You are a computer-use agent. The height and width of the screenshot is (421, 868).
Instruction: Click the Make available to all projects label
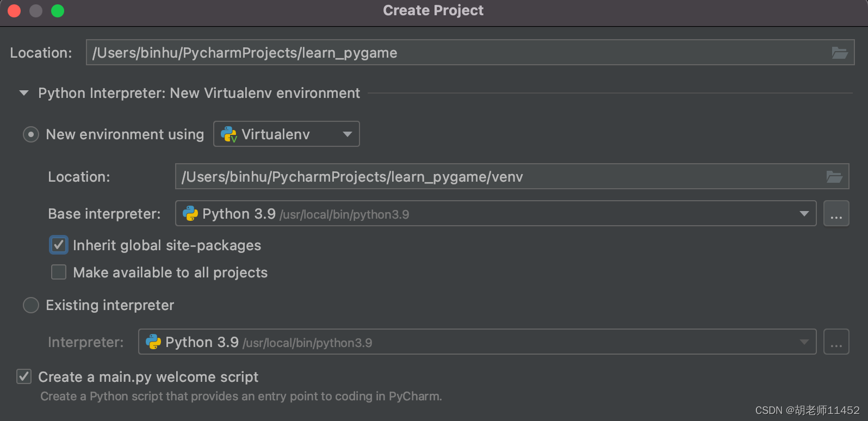170,273
